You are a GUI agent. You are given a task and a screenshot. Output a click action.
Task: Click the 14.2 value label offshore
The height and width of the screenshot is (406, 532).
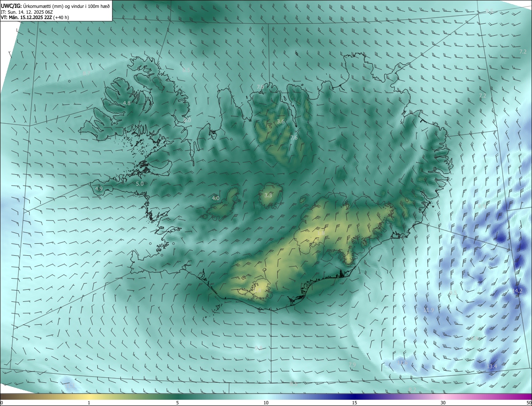(517, 291)
